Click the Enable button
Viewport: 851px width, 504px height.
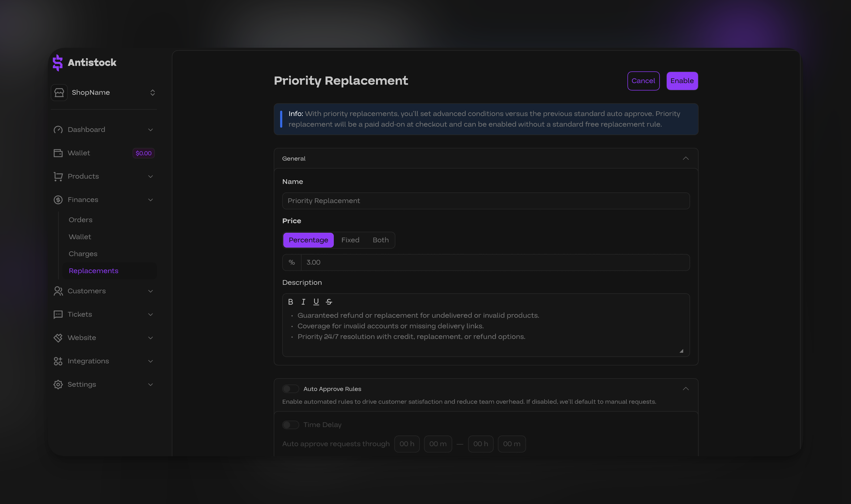point(682,80)
